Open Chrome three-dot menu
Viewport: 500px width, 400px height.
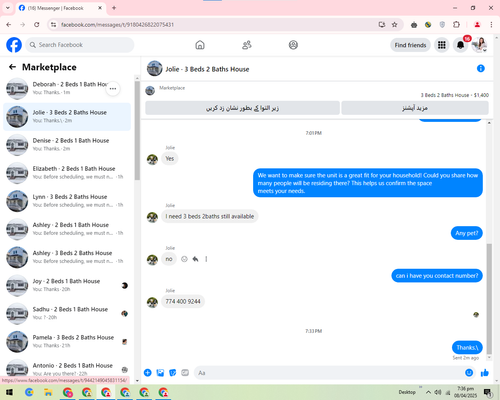pyautogui.click(x=491, y=24)
